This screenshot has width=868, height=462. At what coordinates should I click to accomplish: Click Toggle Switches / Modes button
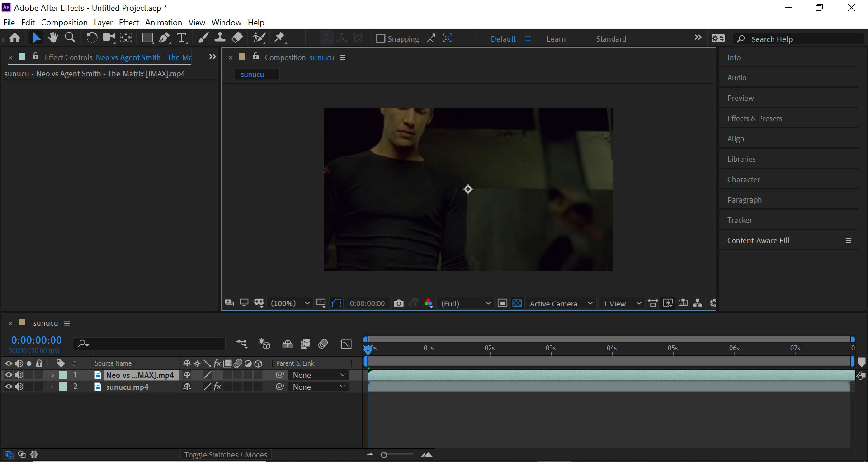[226, 455]
